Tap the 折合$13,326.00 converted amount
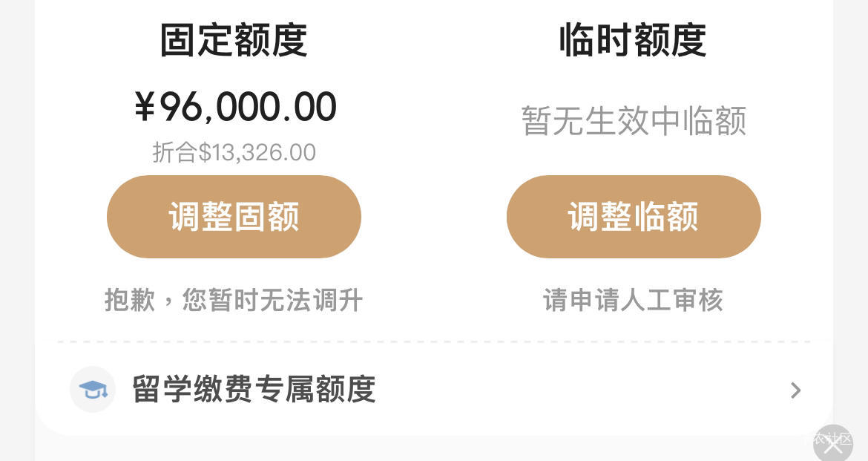868x461 pixels. click(x=234, y=152)
